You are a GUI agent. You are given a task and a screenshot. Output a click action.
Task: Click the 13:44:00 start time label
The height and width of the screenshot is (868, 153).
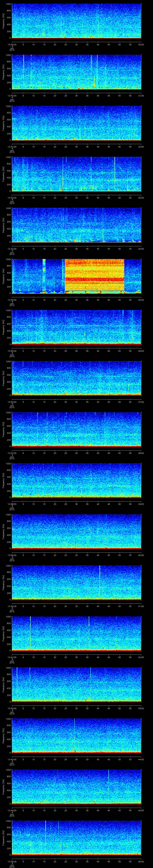(12, 810)
